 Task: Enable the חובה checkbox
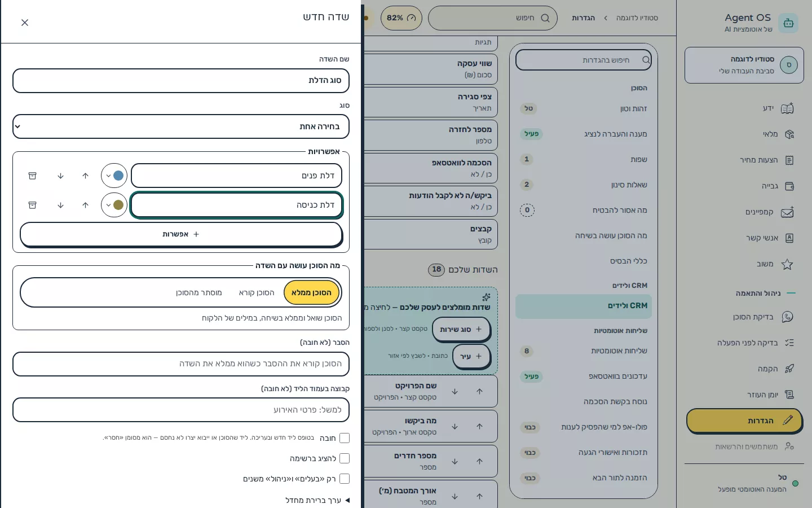[345, 438]
